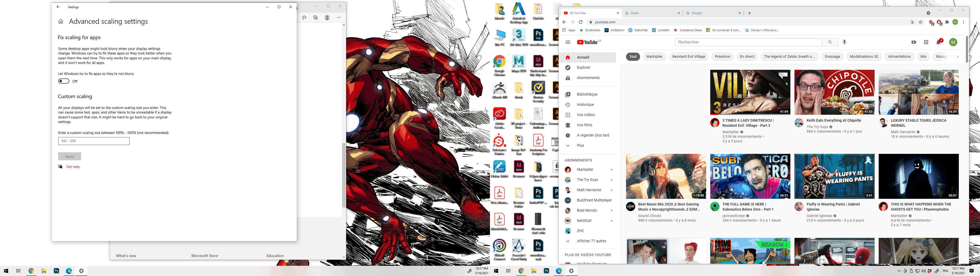This screenshot has height=276, width=980.
Task: Open YouTube notifications bell
Action: pyautogui.click(x=939, y=42)
